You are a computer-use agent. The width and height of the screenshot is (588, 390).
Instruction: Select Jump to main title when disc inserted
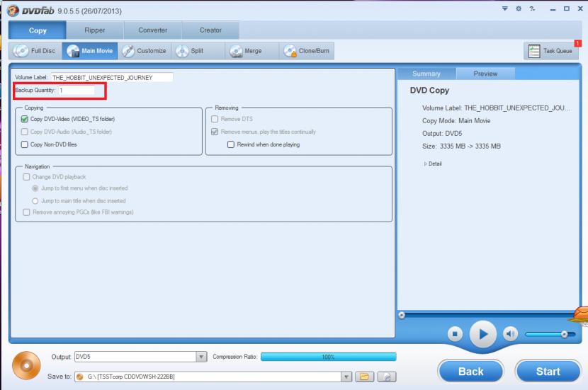pos(35,201)
